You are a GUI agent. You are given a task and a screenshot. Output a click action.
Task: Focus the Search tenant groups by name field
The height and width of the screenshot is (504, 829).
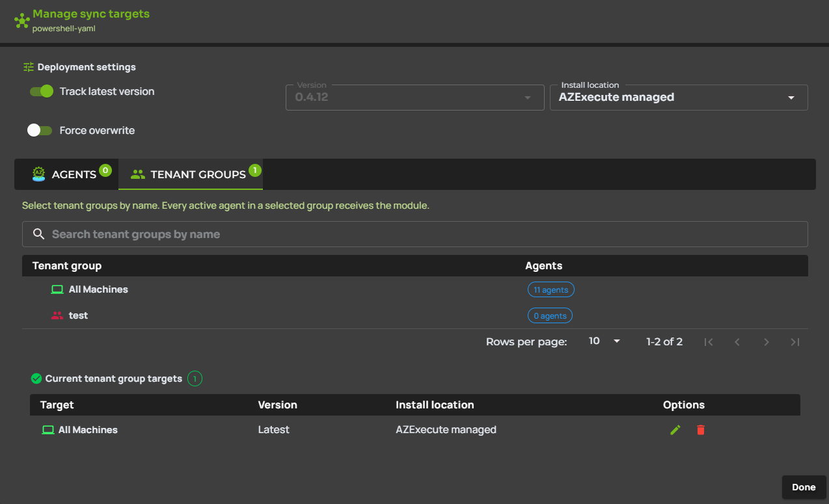click(x=415, y=234)
